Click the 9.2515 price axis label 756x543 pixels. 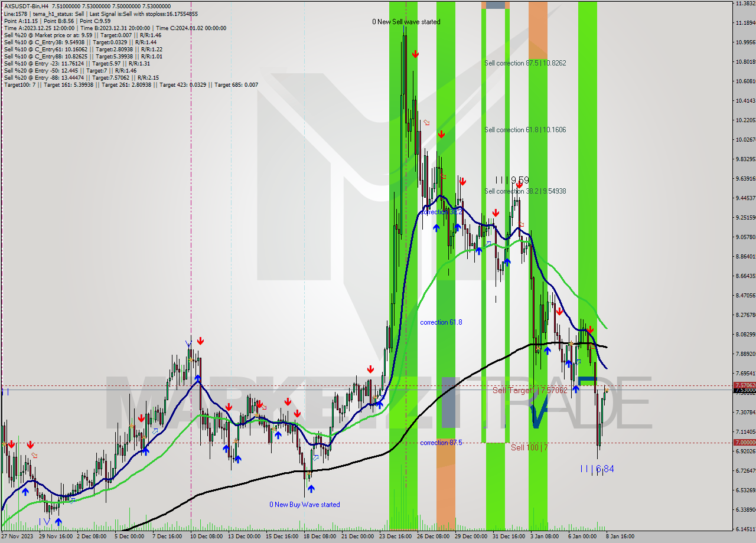[745, 218]
